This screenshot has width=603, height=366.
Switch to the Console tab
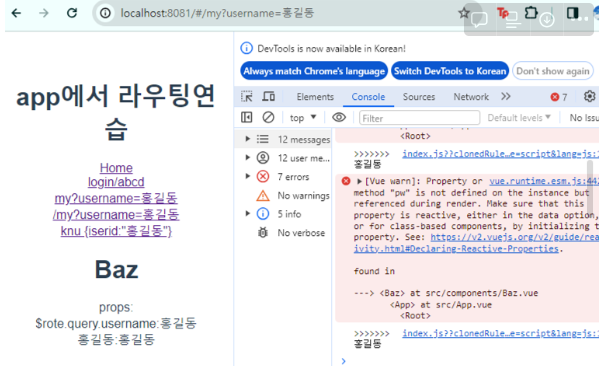pos(368,97)
